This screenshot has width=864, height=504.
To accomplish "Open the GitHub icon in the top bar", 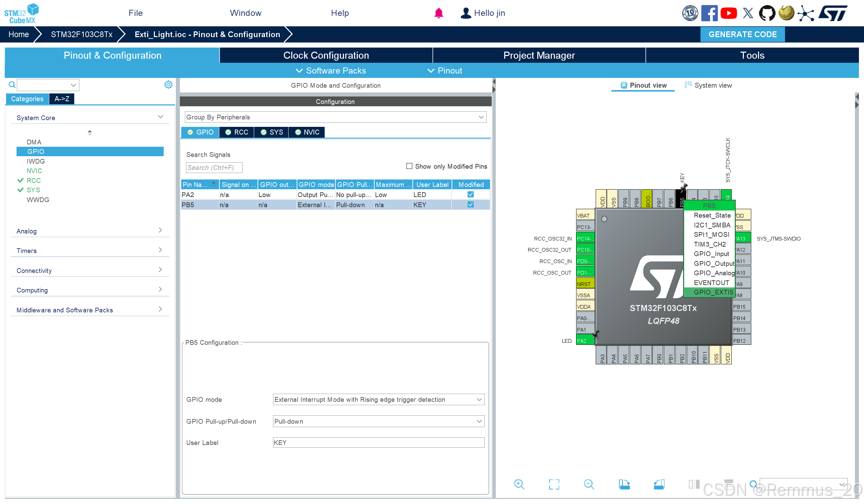I will (x=767, y=13).
